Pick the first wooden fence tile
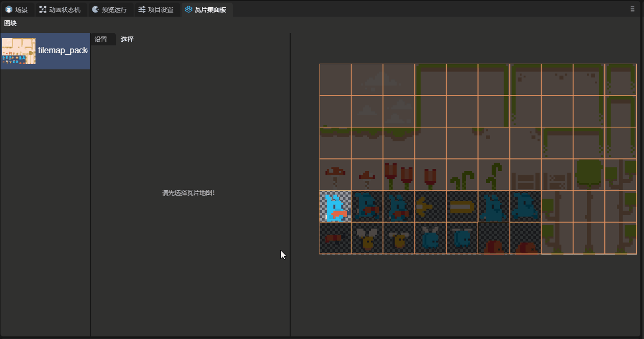The height and width of the screenshot is (339, 644). [x=526, y=175]
